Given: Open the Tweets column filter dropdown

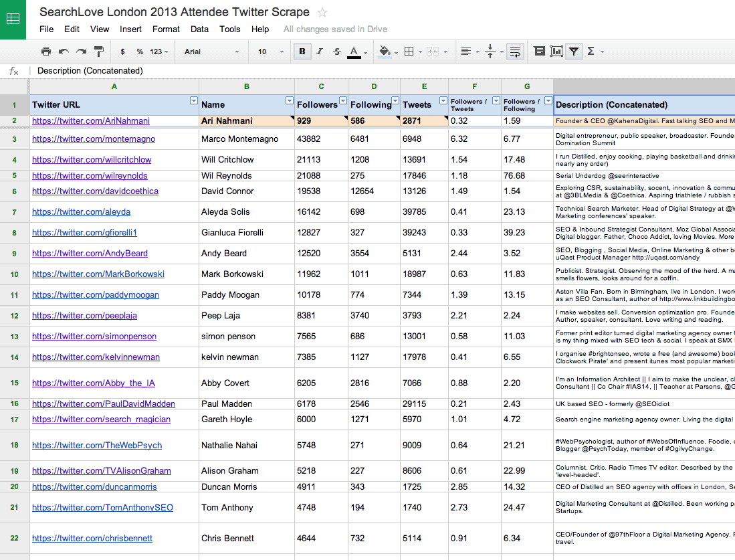Looking at the screenshot, I should tap(443, 100).
